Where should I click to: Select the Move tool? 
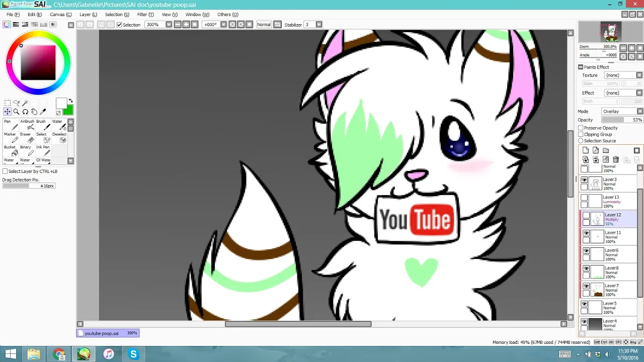[x=8, y=112]
